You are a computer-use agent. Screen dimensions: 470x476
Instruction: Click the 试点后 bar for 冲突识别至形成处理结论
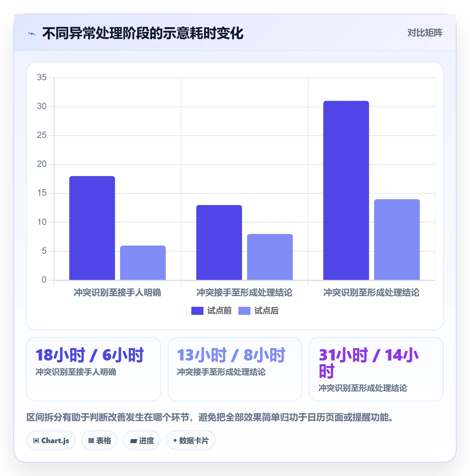tap(397, 240)
